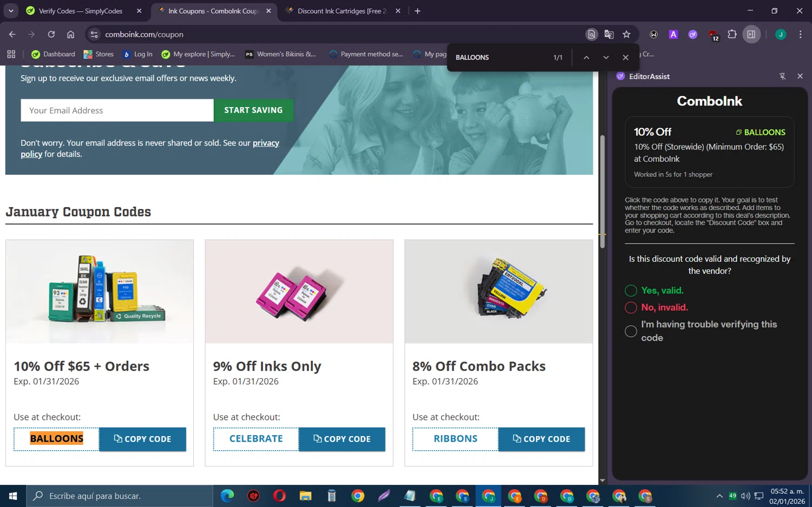The height and width of the screenshot is (507, 812).
Task: Open Payment method bookmark
Action: point(366,54)
